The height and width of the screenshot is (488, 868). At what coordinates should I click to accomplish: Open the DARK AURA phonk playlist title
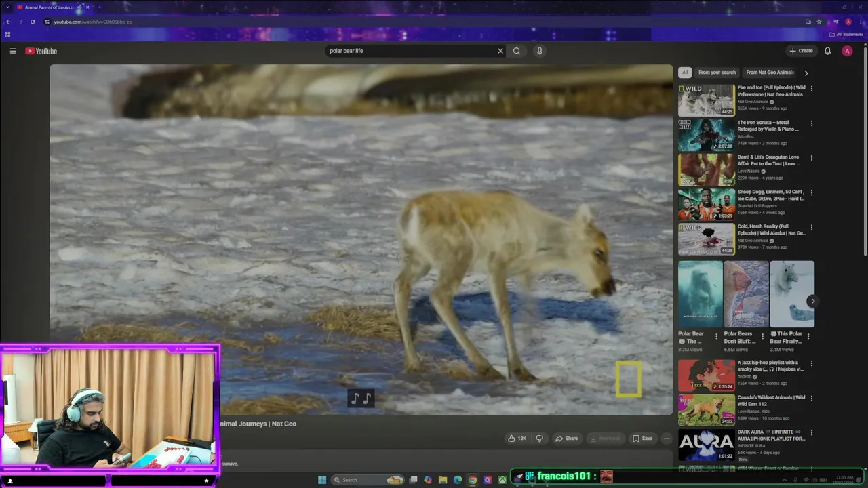tap(771, 435)
